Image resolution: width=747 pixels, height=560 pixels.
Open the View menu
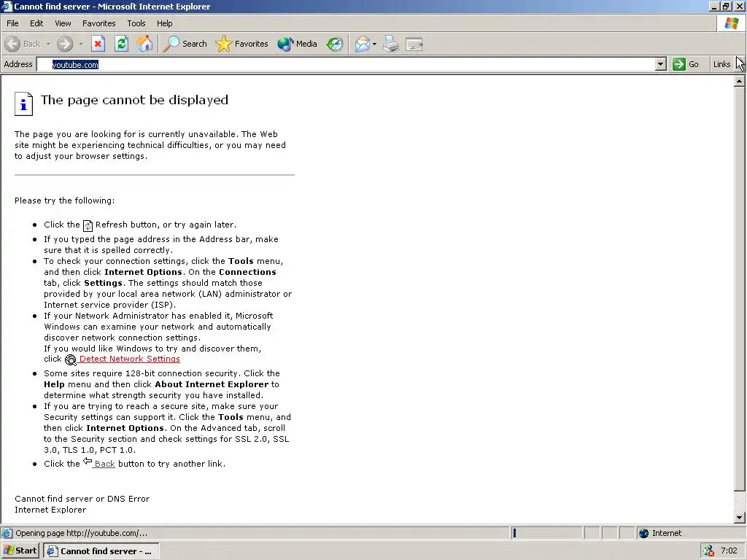point(63,23)
